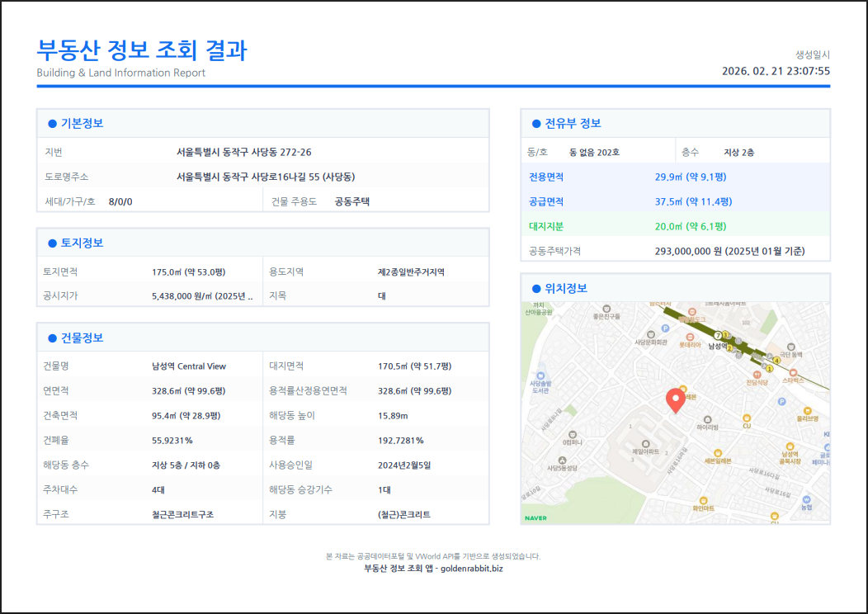
Task: Click the 화인마트 marker at map bottom
Action: (x=703, y=500)
